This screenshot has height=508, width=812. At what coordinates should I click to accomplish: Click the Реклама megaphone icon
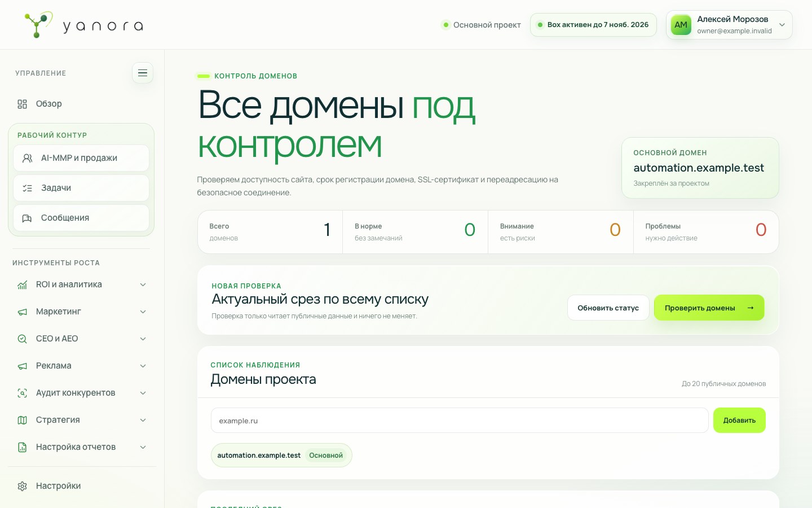(x=23, y=366)
